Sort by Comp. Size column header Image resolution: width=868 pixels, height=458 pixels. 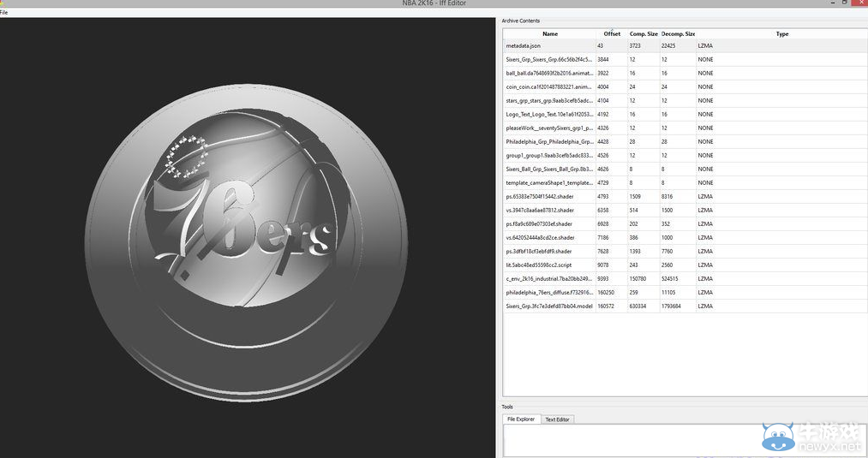tap(644, 33)
